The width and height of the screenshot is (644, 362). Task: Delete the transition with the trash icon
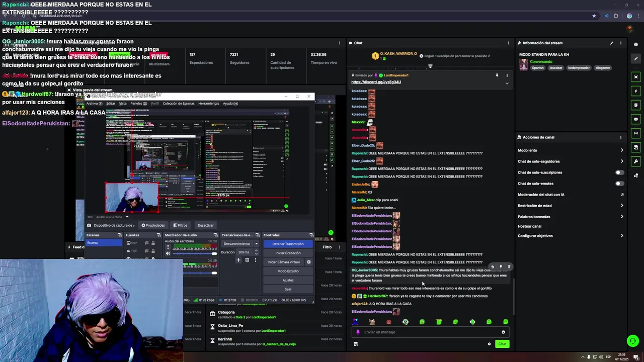(247, 260)
